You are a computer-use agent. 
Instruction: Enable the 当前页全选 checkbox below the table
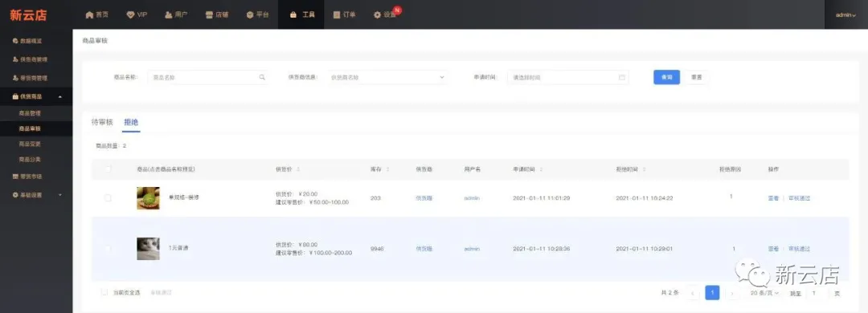click(104, 292)
